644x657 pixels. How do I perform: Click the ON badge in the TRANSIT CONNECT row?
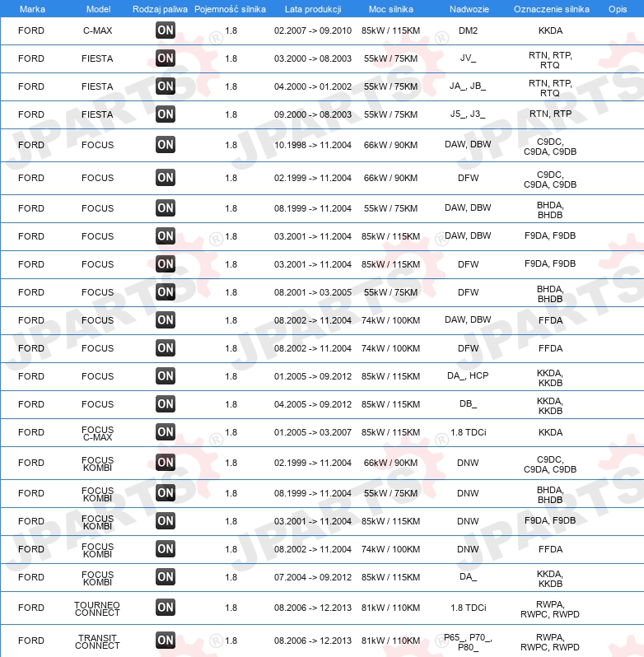[165, 641]
